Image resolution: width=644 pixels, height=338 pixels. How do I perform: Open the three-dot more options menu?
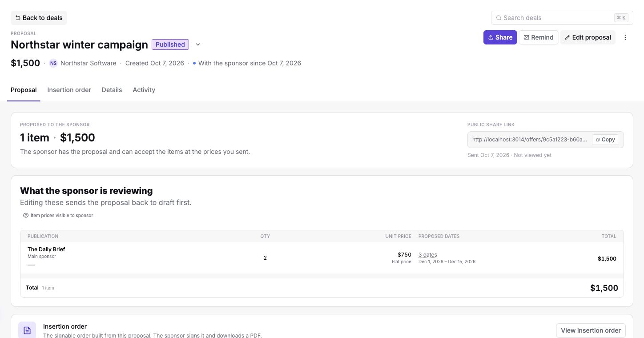625,37
